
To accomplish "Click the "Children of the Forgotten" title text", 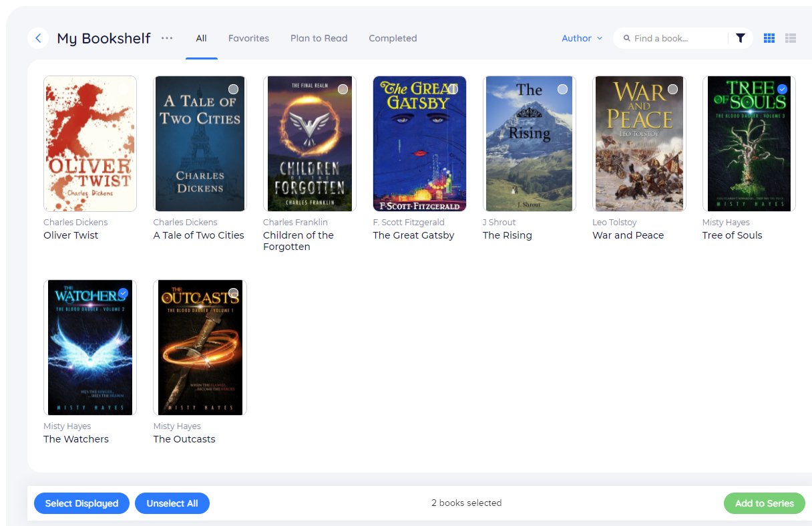I will click(x=298, y=241).
